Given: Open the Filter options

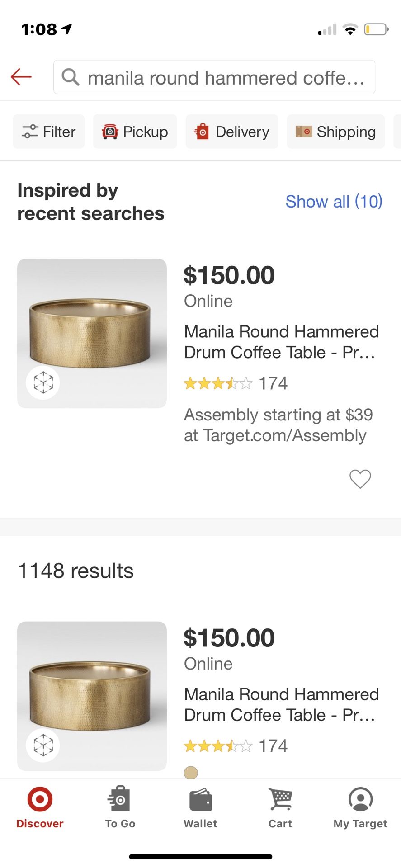Looking at the screenshot, I should pyautogui.click(x=49, y=132).
